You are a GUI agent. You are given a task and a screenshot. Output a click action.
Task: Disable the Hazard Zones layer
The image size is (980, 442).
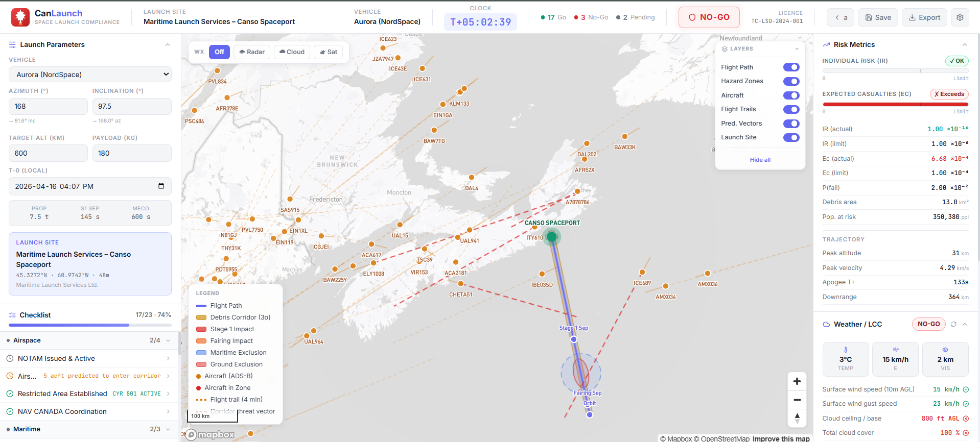[790, 81]
